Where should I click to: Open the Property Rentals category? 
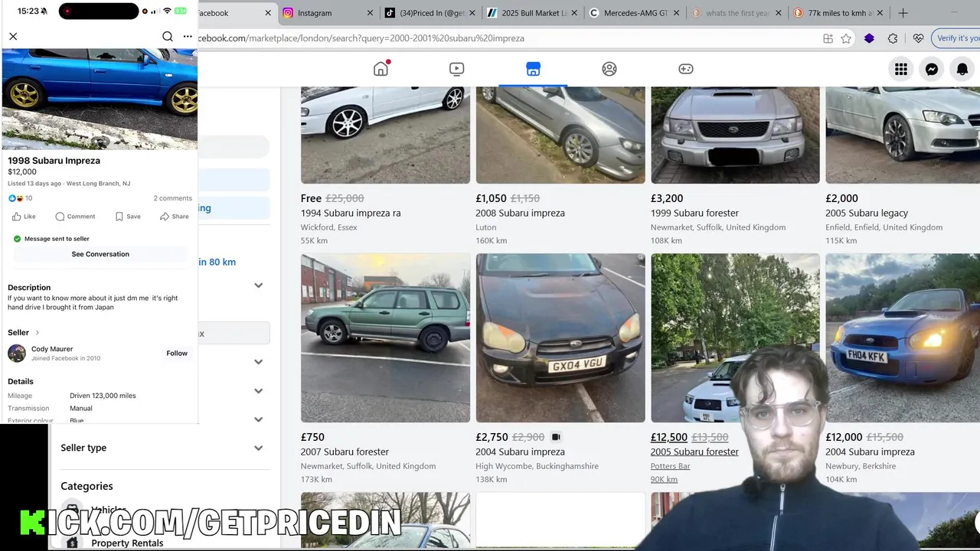pos(127,543)
